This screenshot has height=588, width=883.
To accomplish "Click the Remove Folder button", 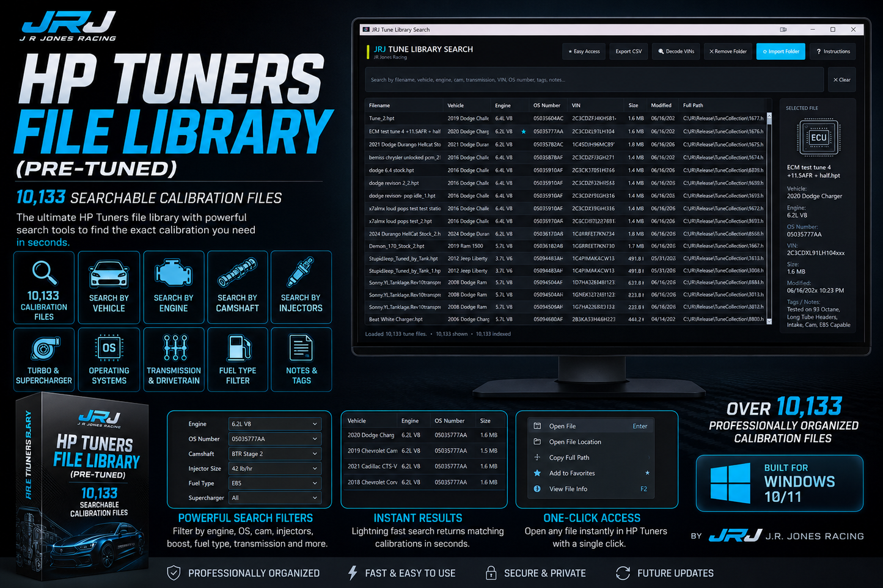I will point(728,51).
